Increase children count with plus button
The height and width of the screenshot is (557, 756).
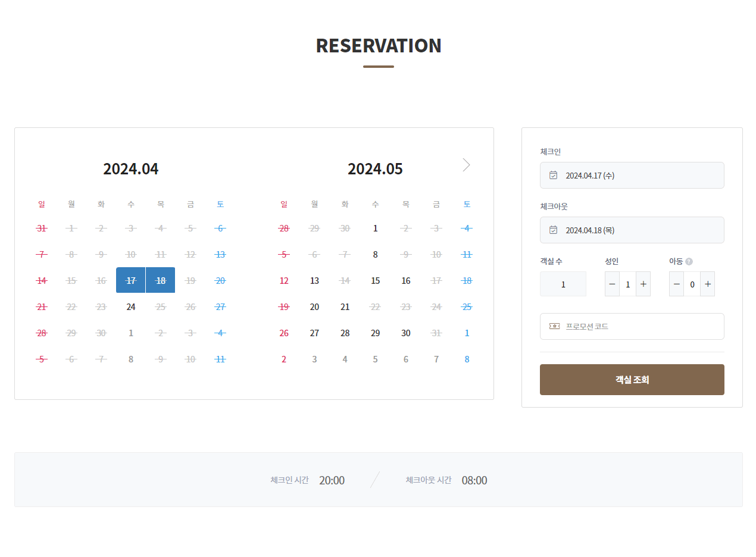(707, 284)
